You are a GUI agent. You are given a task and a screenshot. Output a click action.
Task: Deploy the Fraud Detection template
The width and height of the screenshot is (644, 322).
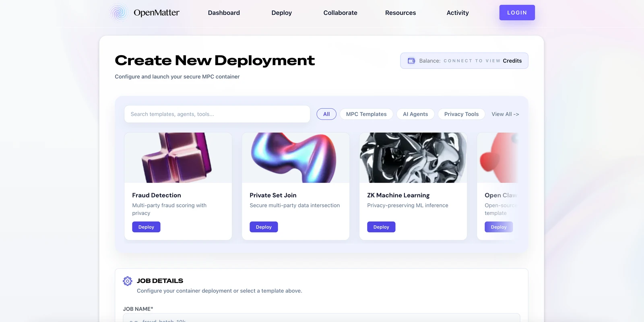tap(146, 227)
